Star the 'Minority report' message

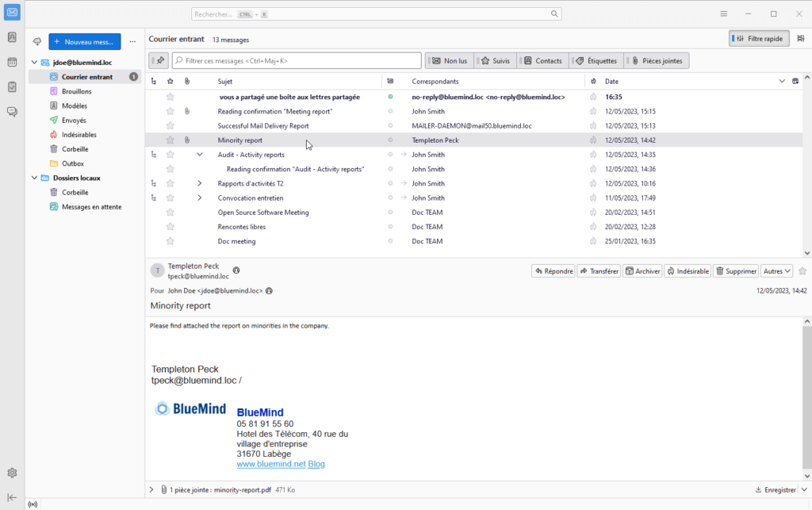pyautogui.click(x=170, y=140)
